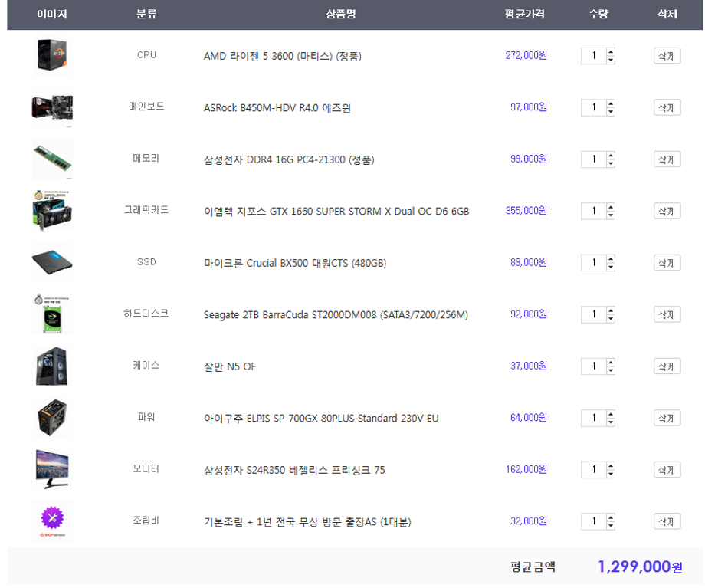Delete the 그래픽카드 row with 삭제
This screenshot has width=705, height=588.
[x=667, y=211]
